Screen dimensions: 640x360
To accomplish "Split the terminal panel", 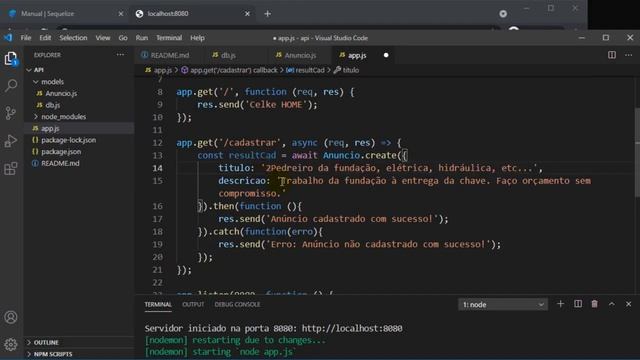I will click(x=578, y=304).
